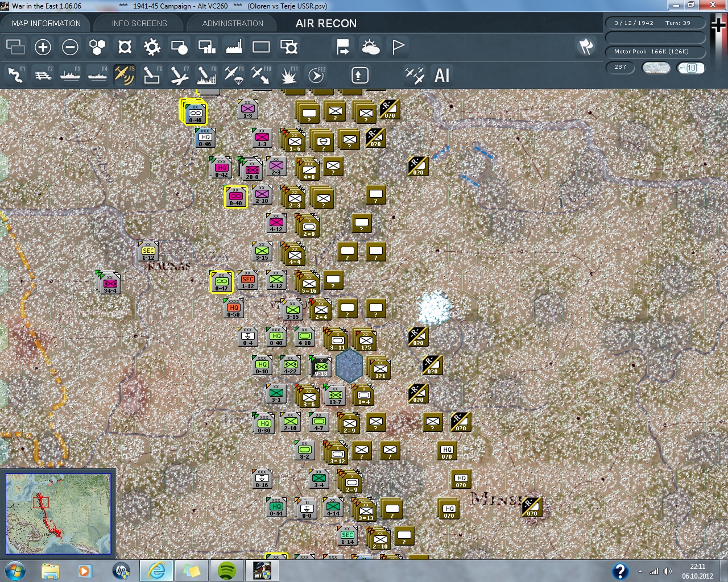Screen dimensions: 728x582
Task: Select the green 9-13 unit counter
Action: 320,367
